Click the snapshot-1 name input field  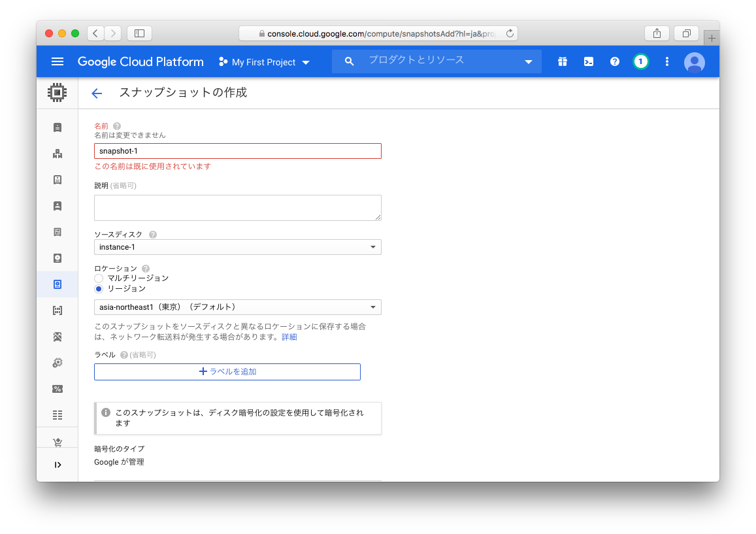coord(238,151)
